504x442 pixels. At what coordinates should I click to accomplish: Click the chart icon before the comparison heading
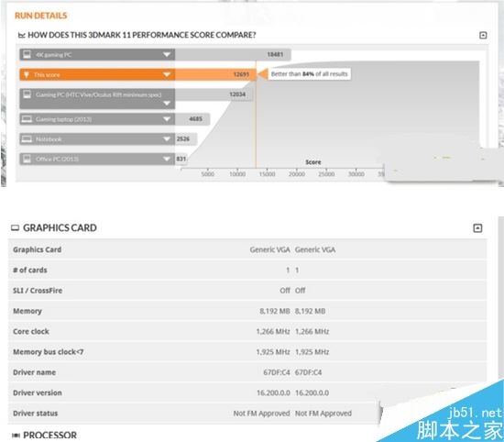[22, 35]
